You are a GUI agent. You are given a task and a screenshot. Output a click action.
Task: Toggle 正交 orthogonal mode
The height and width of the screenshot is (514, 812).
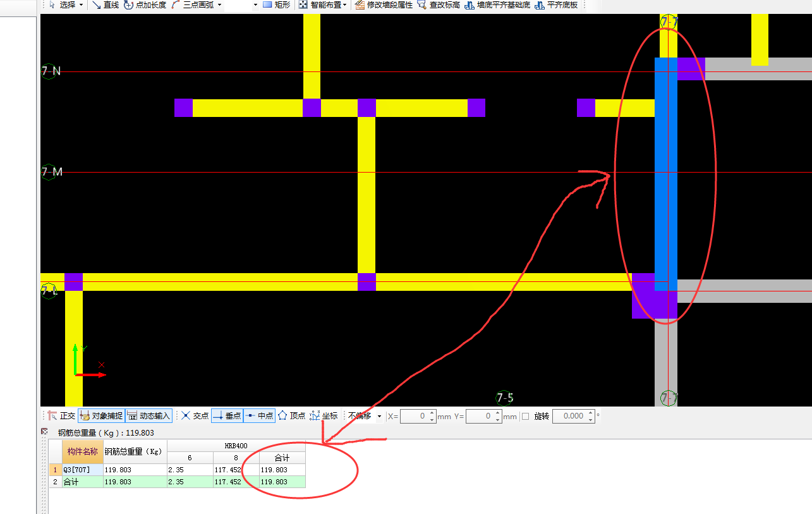pos(62,416)
